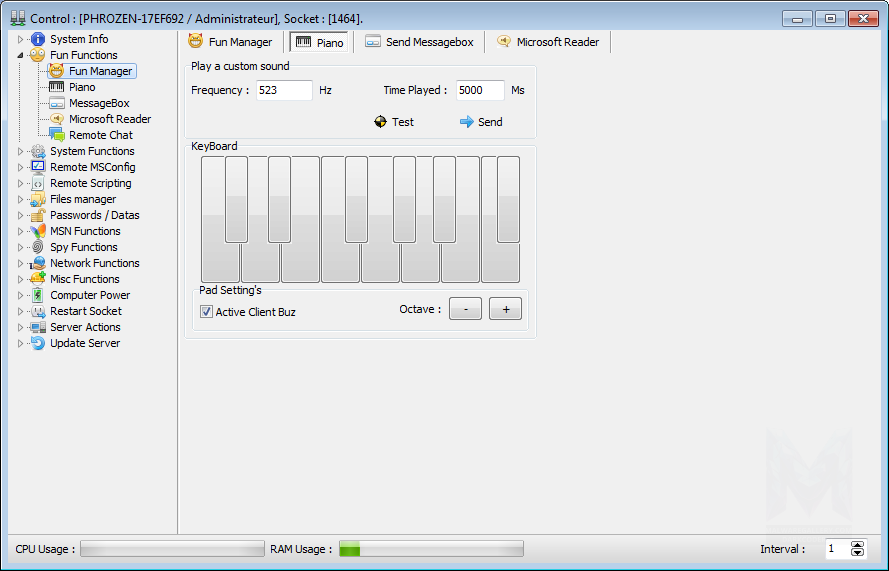Click the Frequency input field
The width and height of the screenshot is (889, 571).
tap(284, 90)
